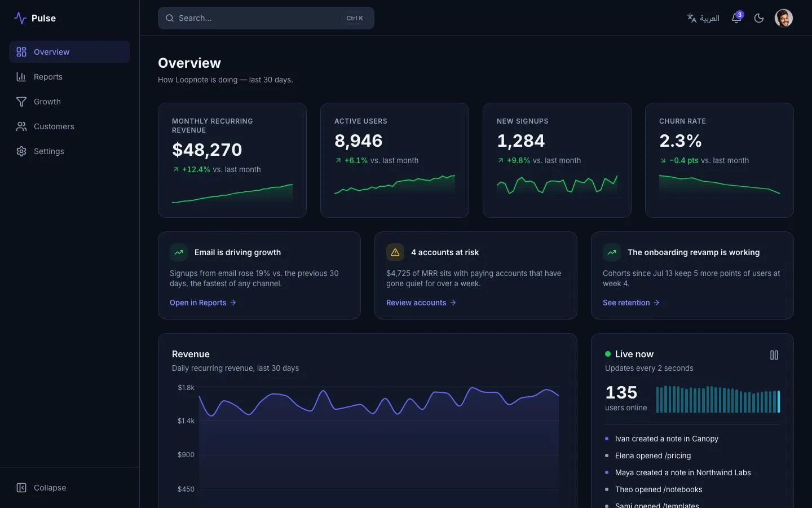
Task: Toggle dark mode moon icon
Action: 759,18
